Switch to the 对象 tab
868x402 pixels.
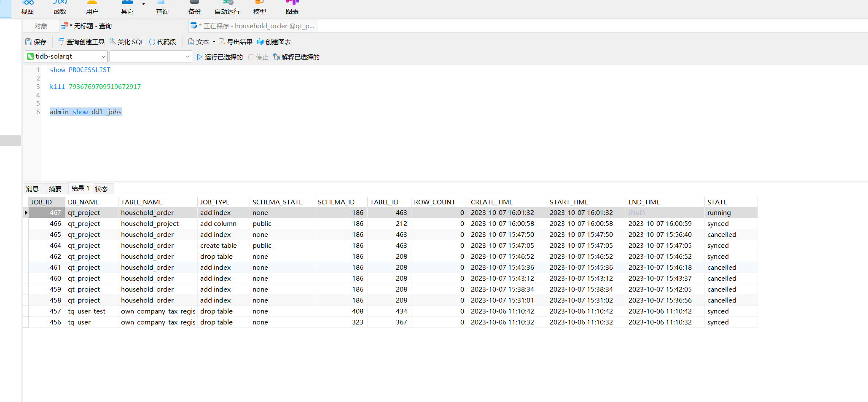(x=41, y=26)
